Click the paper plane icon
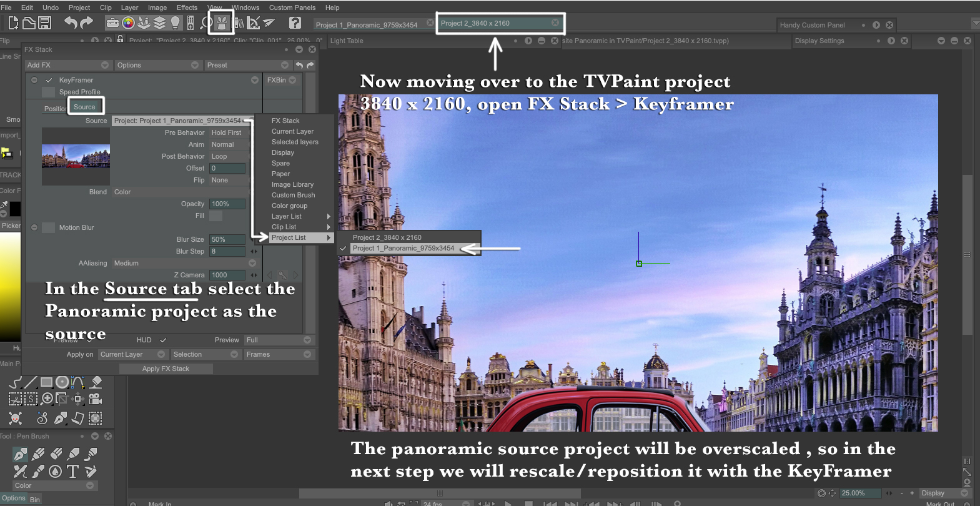The height and width of the screenshot is (506, 980). coord(269,23)
